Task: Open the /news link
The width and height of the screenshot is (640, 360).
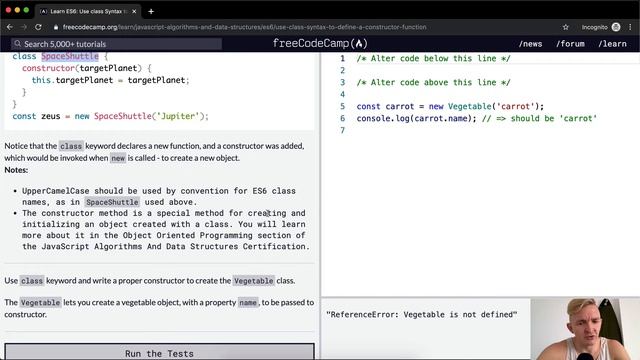Action: coord(530,44)
